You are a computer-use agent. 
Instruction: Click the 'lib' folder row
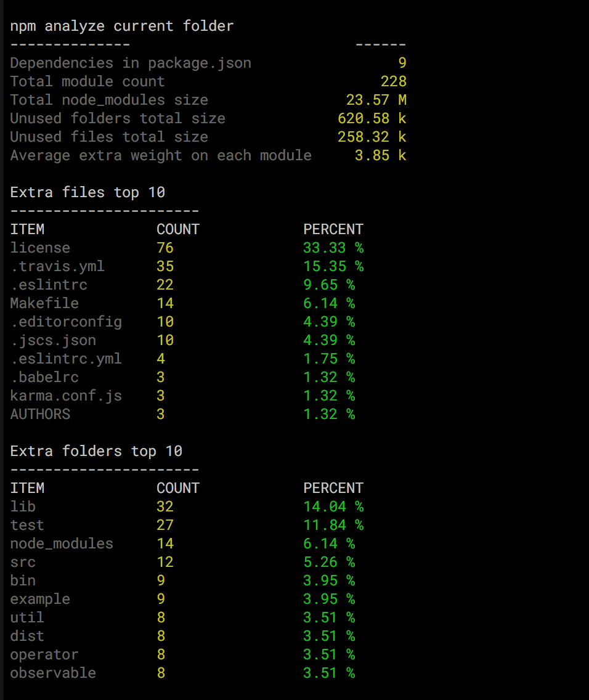click(x=23, y=507)
